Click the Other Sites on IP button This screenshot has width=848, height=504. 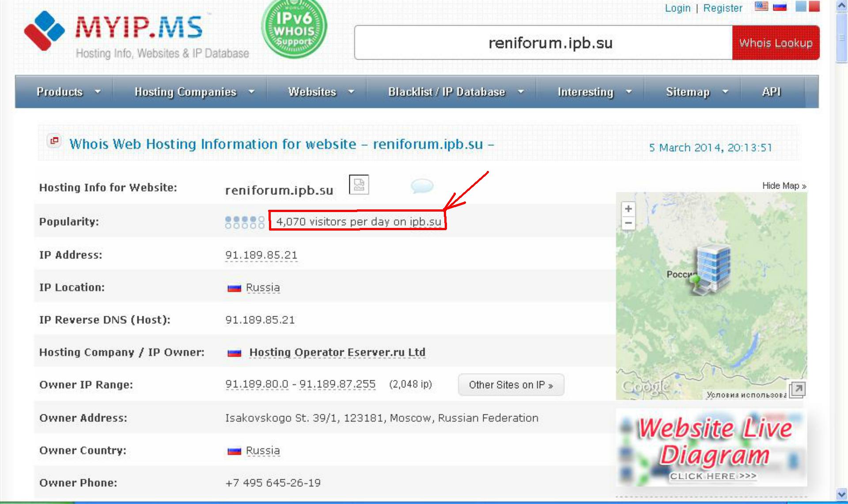click(x=511, y=385)
